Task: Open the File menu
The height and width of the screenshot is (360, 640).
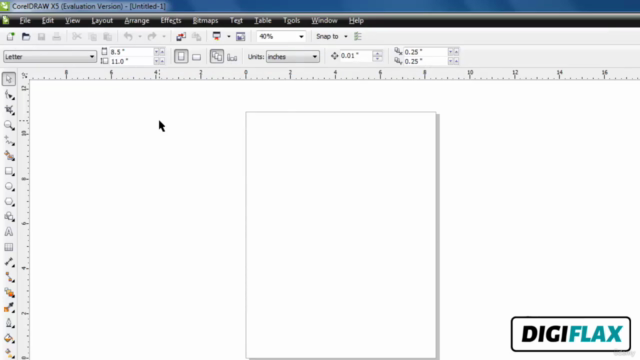Action: tap(25, 20)
